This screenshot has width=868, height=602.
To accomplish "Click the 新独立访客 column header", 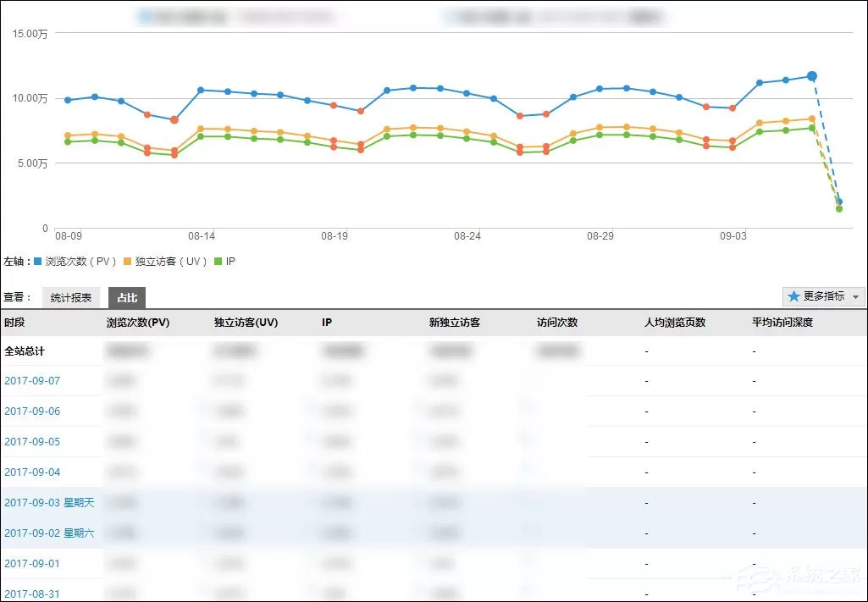I will tap(455, 323).
